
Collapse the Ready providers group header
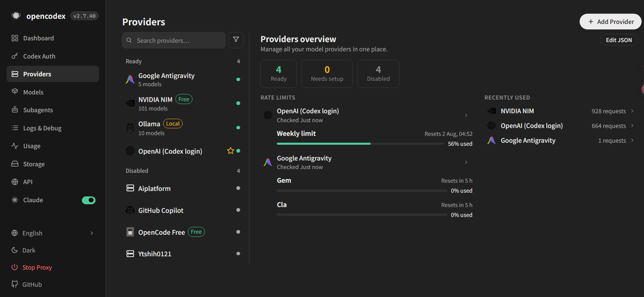click(183, 61)
